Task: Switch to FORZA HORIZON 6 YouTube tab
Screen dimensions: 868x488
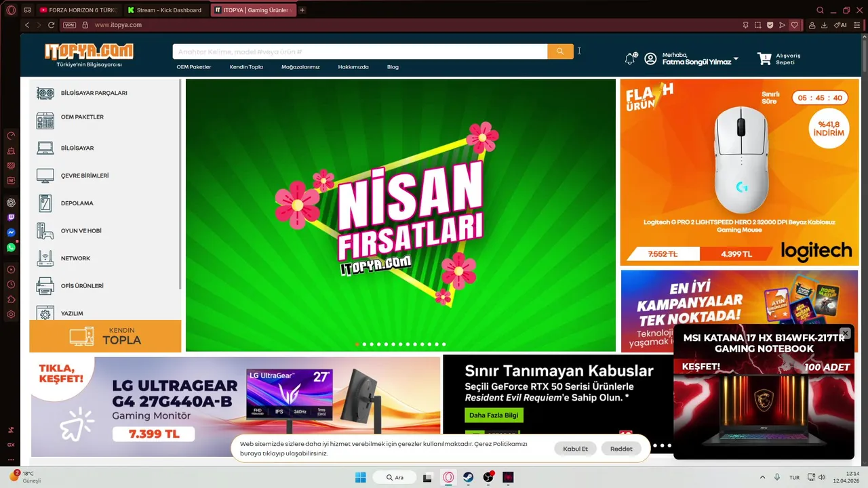Action: (x=79, y=10)
